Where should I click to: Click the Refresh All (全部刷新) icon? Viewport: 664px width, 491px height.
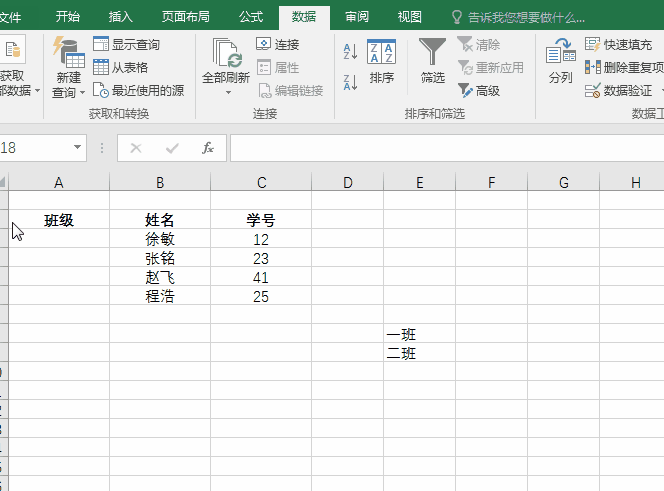(227, 53)
